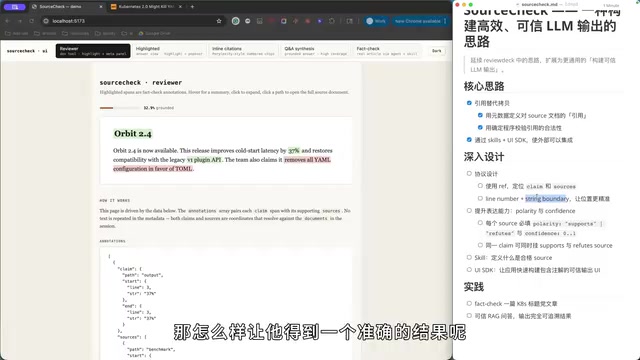Screen dimensions: 640x360
Task: Close the Kubernetes 2.0 tab
Action: 180,7
